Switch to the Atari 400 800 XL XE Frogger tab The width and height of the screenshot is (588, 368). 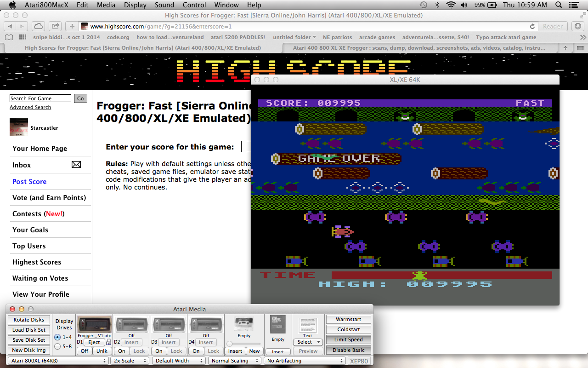422,48
